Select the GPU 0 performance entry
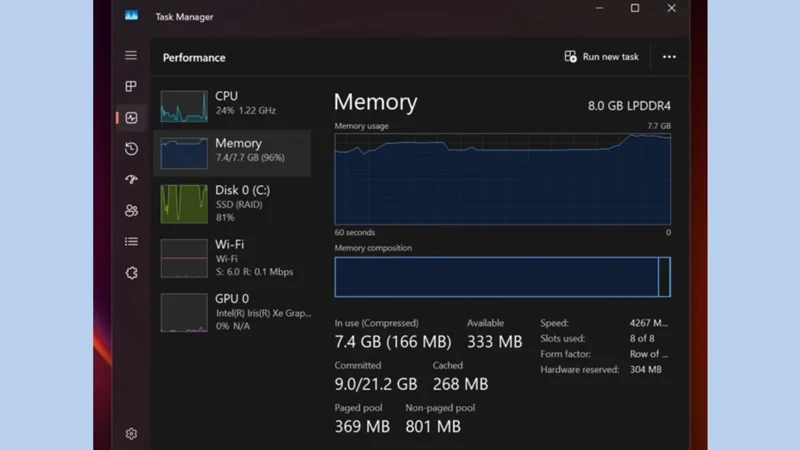Image resolution: width=800 pixels, height=450 pixels. (232, 312)
